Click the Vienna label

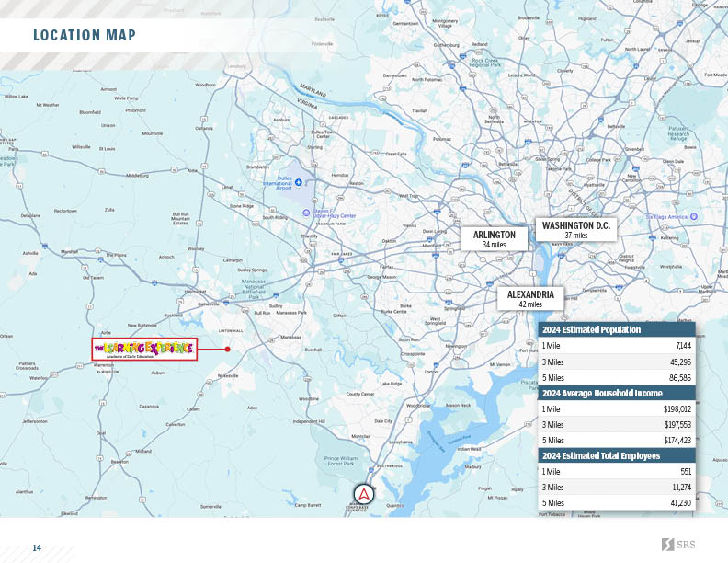(x=409, y=225)
